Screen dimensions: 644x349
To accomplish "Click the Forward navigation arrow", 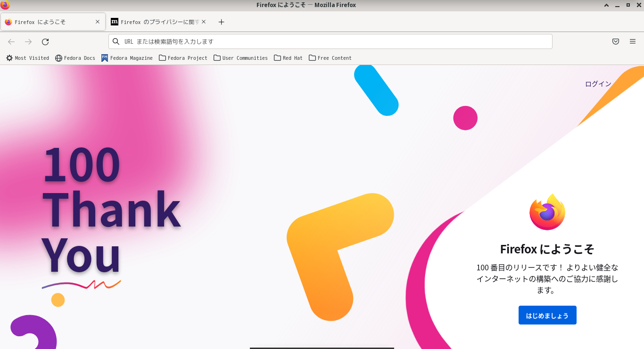I will pos(28,41).
